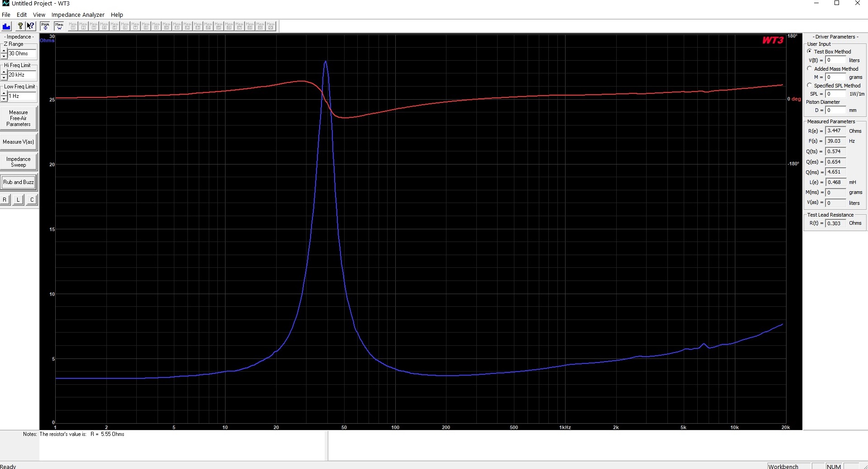Activate the context help pointer icon
868x469 pixels.
[x=30, y=26]
